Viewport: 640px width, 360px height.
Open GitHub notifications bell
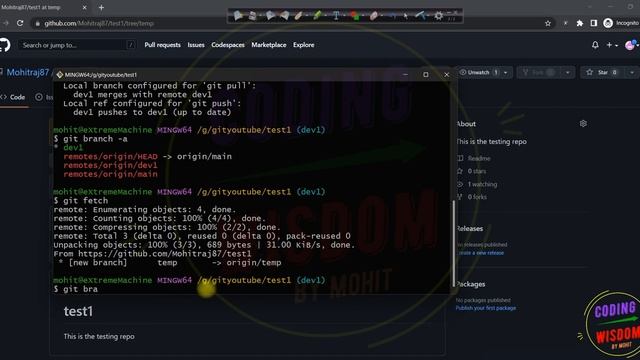595,45
